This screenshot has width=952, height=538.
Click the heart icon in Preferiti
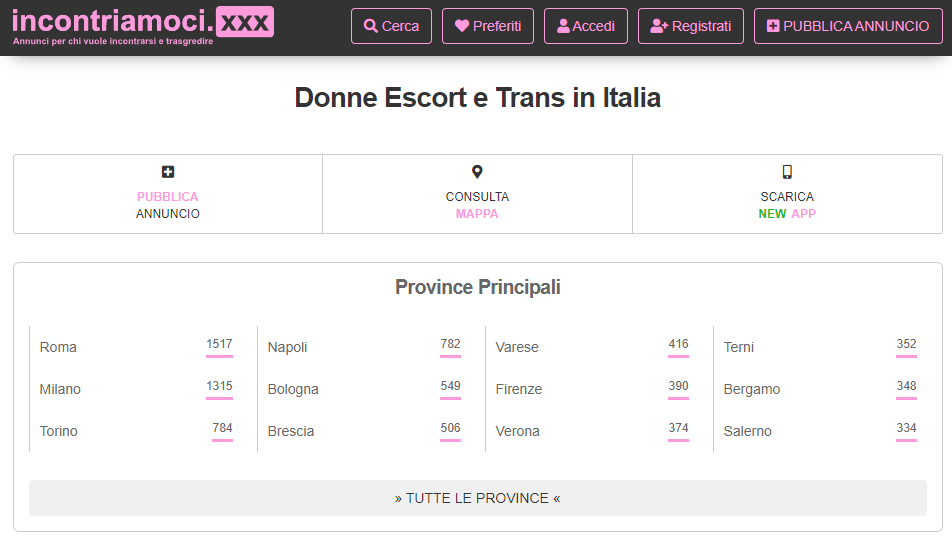462,26
